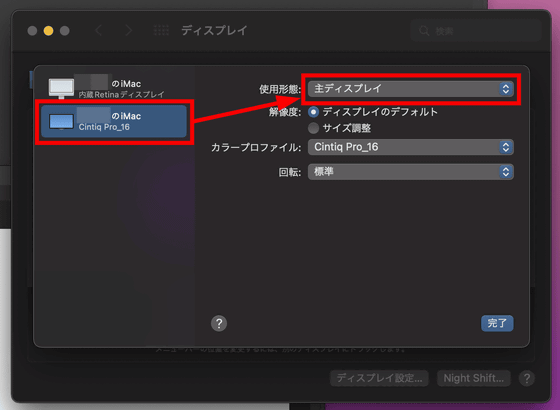Select the ディスプレイのデフォルト resolution radio button
The height and width of the screenshot is (410, 560).
313,112
